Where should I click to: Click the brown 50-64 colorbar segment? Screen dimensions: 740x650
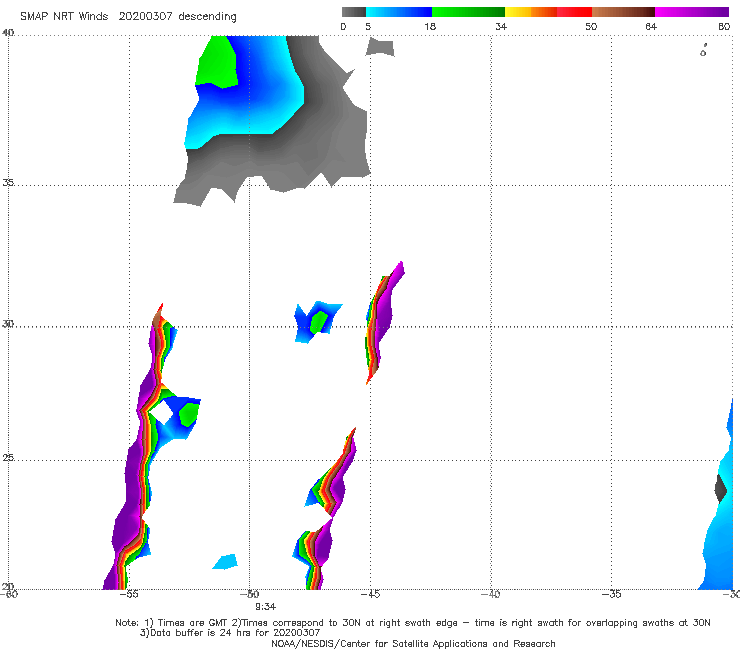point(623,12)
